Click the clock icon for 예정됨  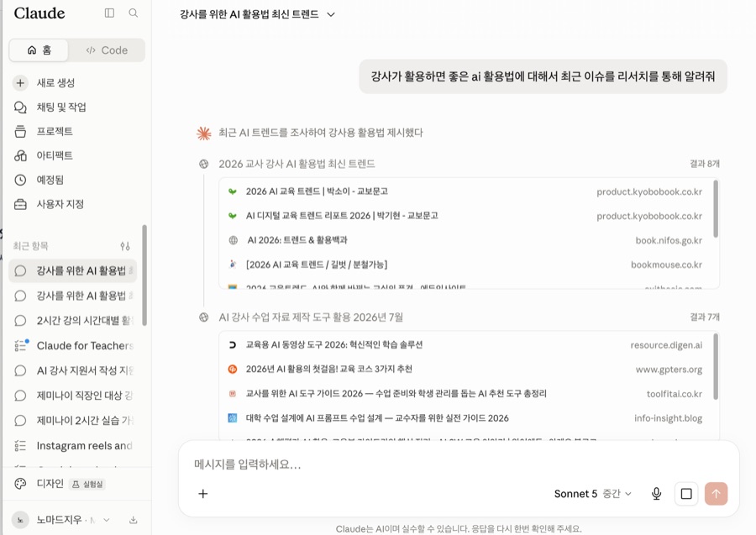(20, 180)
